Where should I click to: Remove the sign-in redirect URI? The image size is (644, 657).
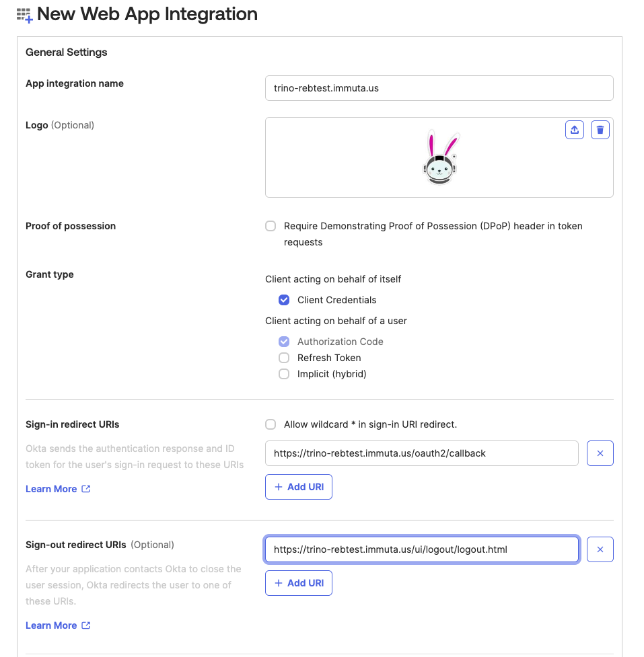pyautogui.click(x=600, y=453)
